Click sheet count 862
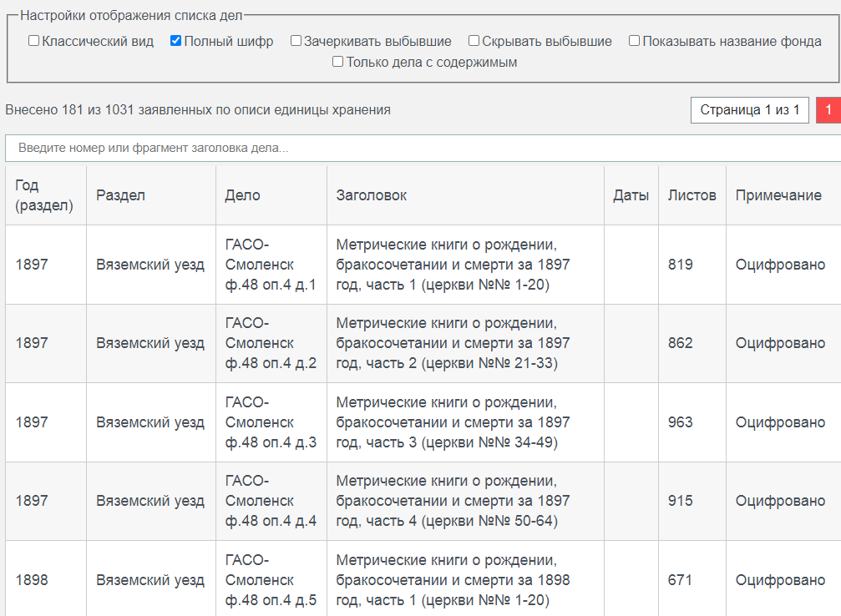The height and width of the screenshot is (616, 841). pos(680,343)
